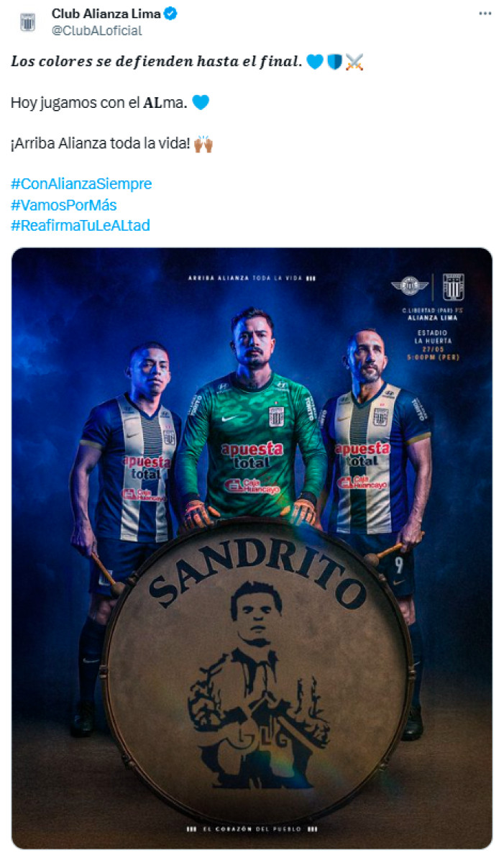Open the Club Alianza Lima profile avatar

28,22
